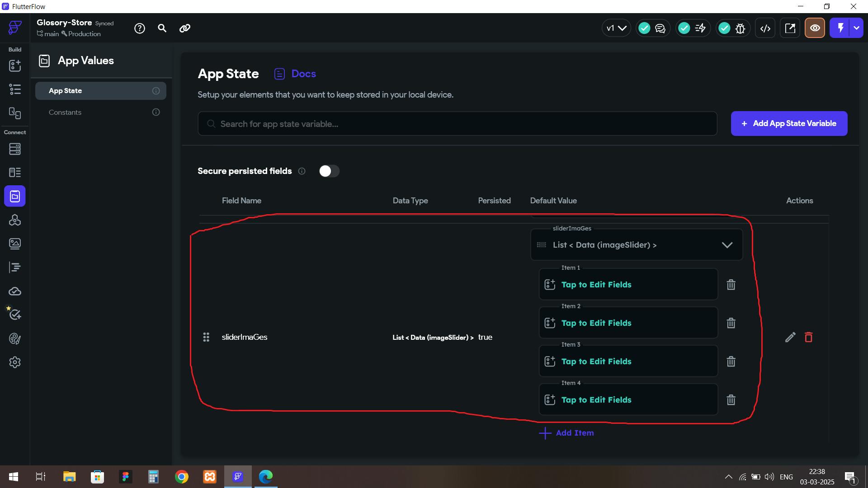Expand the run mode lightning dropdown arrow

pyautogui.click(x=856, y=28)
